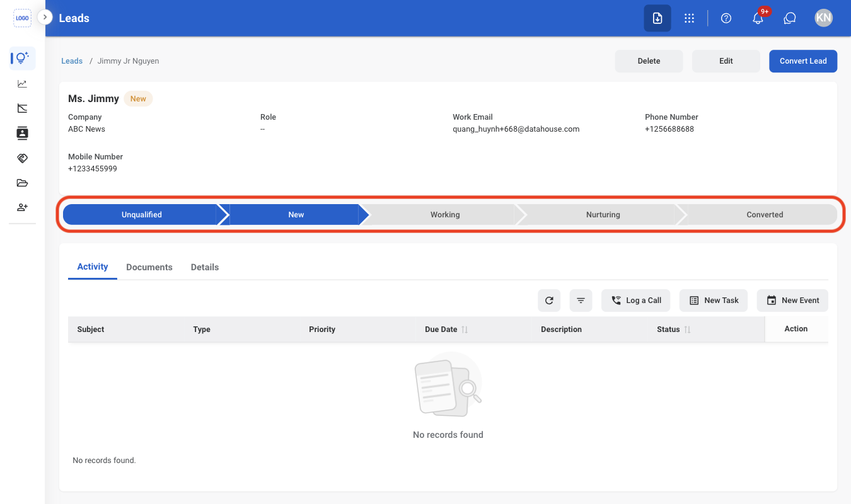Click the Convert Lead button
Viewport: 851px width, 504px height.
click(803, 61)
